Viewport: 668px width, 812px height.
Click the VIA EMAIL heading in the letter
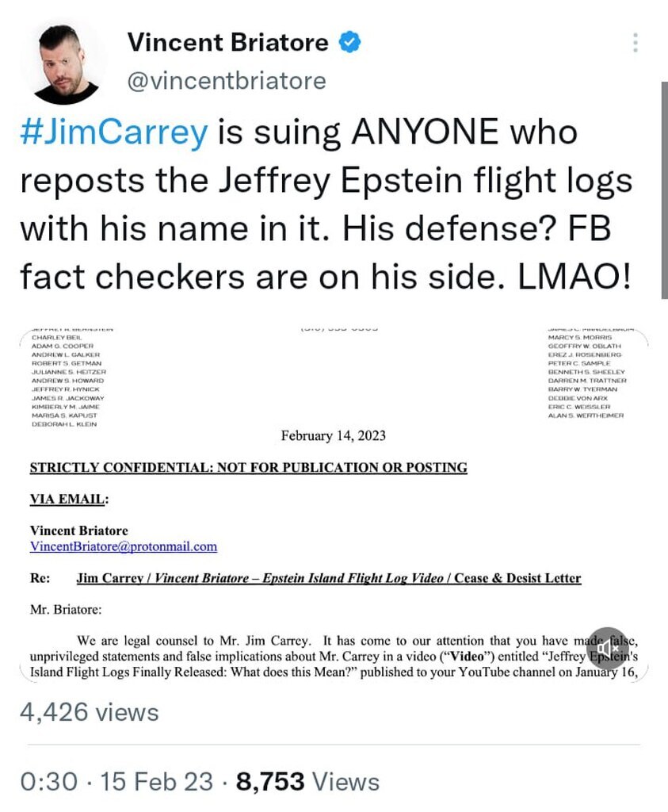coord(69,499)
